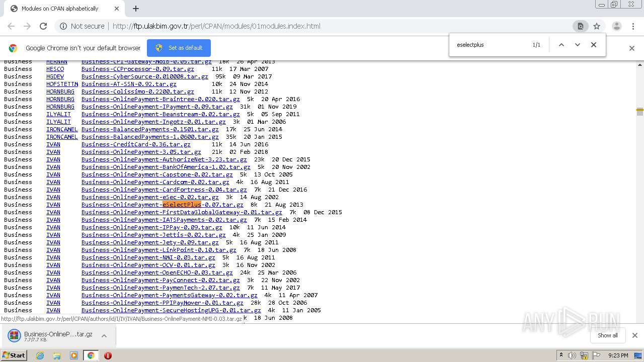Open Business-OnlinePayment-OpenECHO-0.03.tar.gz link

point(157,273)
